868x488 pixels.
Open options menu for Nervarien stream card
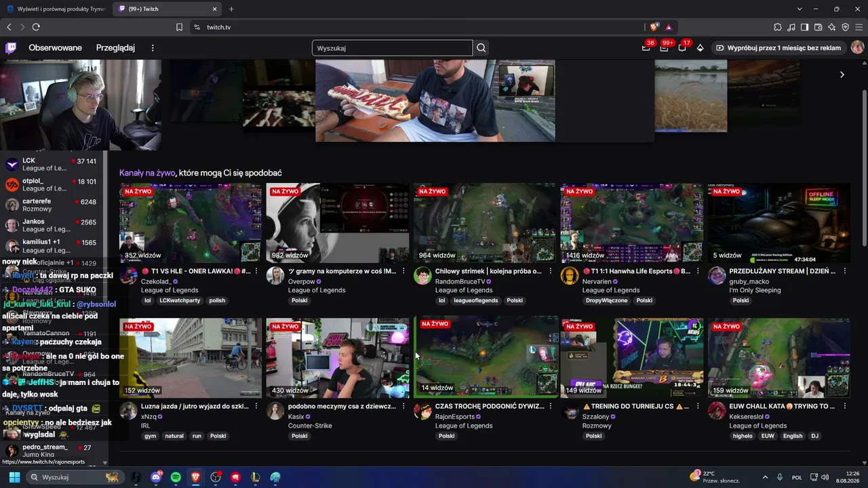pos(698,271)
